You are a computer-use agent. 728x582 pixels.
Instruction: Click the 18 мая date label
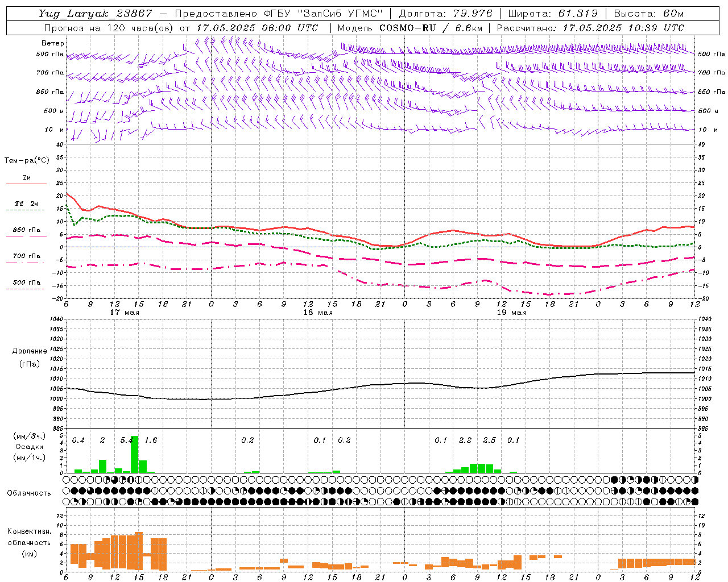(318, 312)
